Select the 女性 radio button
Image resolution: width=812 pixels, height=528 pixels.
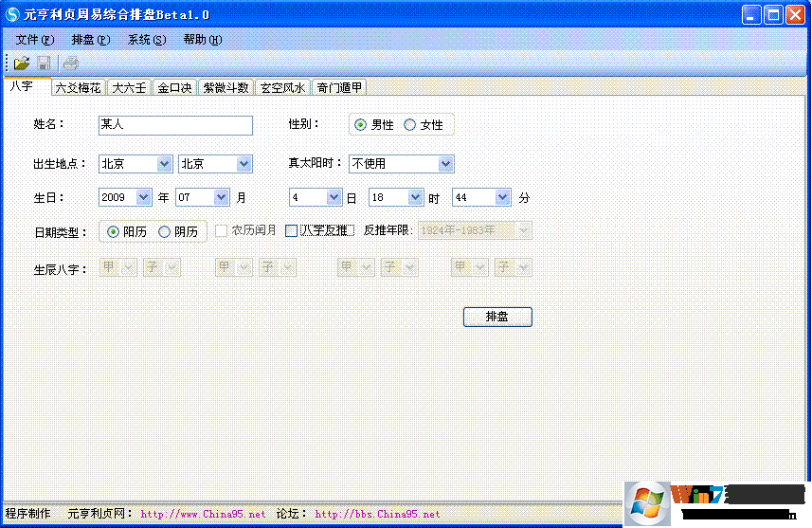coord(424,125)
